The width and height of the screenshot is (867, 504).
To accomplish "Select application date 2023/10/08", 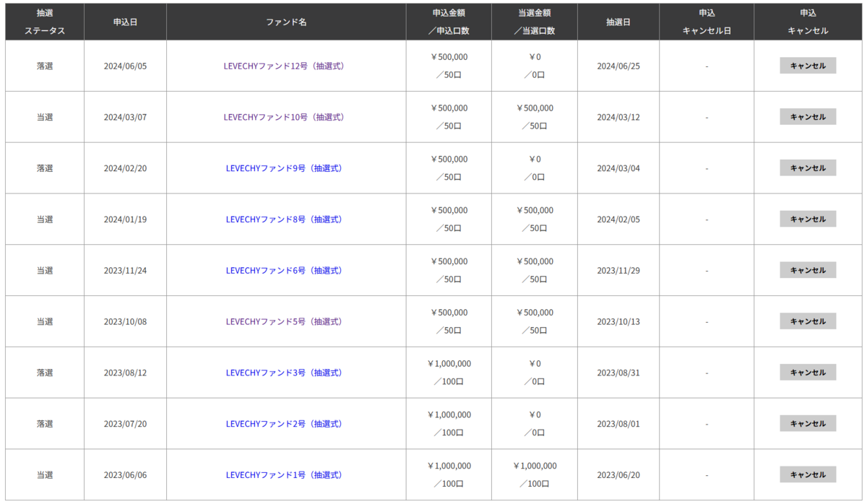I will click(x=125, y=321).
